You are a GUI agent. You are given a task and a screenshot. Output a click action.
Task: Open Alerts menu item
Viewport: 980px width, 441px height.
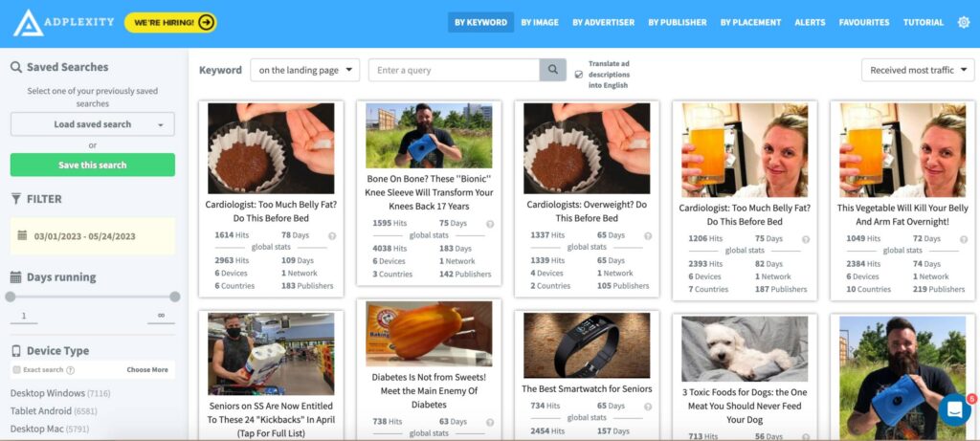810,23
